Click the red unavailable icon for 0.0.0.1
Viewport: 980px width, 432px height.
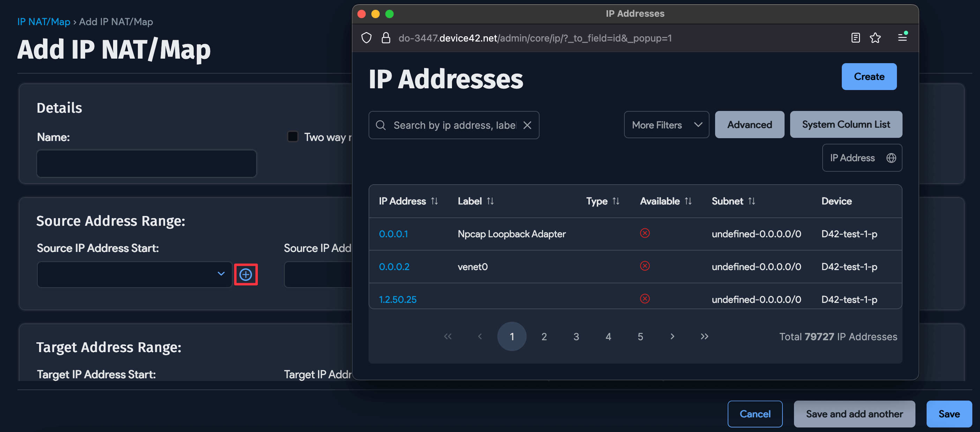[645, 233]
